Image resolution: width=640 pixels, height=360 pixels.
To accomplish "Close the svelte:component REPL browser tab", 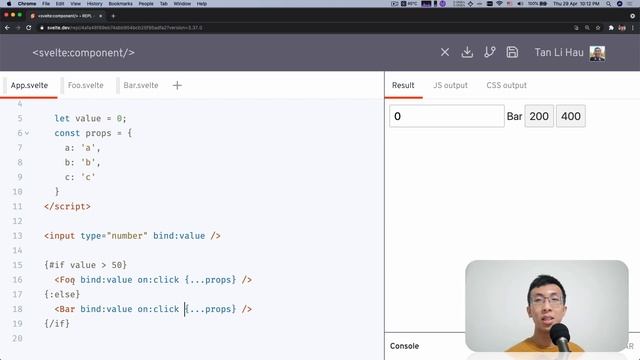I will point(100,16).
